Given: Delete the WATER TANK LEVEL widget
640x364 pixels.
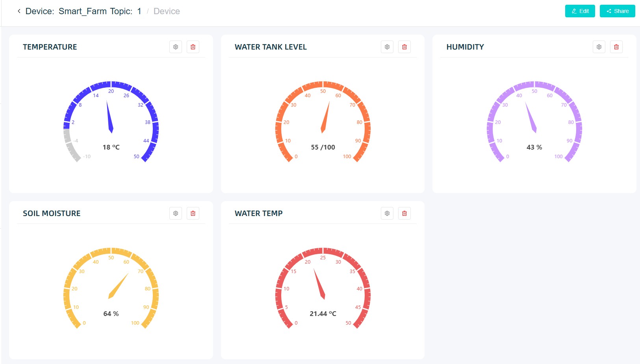Looking at the screenshot, I should 404,47.
